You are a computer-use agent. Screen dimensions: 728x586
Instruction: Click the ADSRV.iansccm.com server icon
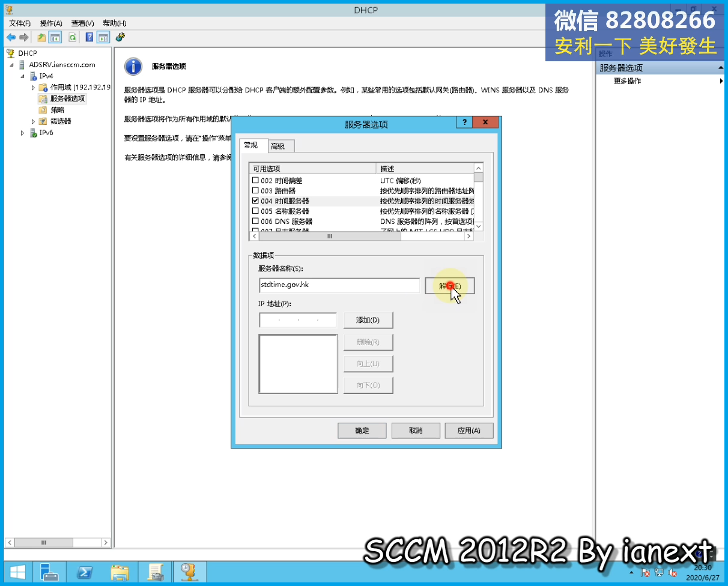coord(23,64)
